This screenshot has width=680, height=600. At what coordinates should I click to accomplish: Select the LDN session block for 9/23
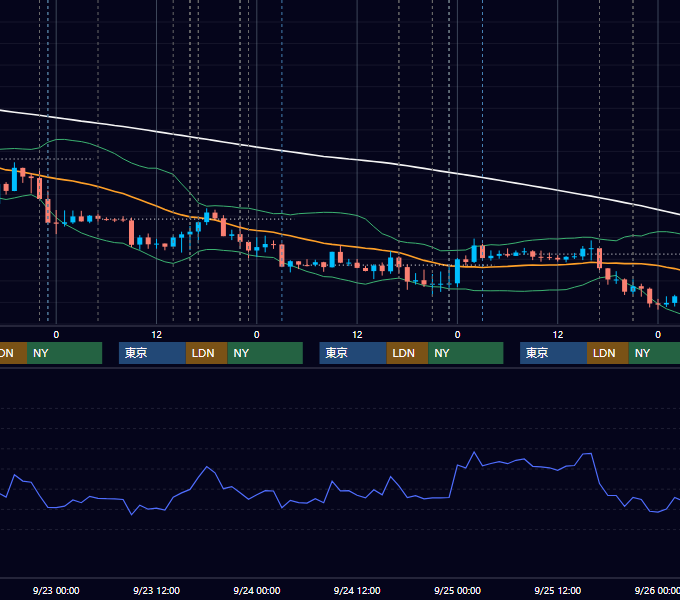coord(206,353)
